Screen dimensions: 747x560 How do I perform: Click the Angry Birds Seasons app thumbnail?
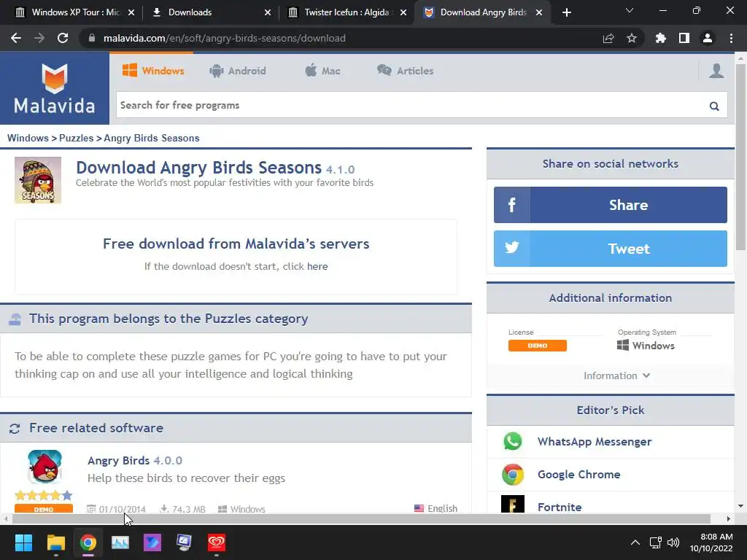pos(38,180)
